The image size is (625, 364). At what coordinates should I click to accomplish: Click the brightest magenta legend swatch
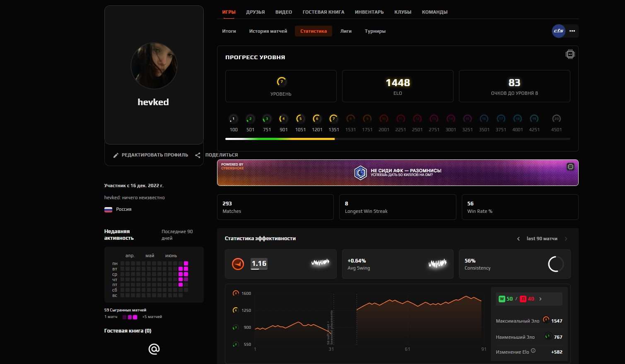click(x=135, y=317)
